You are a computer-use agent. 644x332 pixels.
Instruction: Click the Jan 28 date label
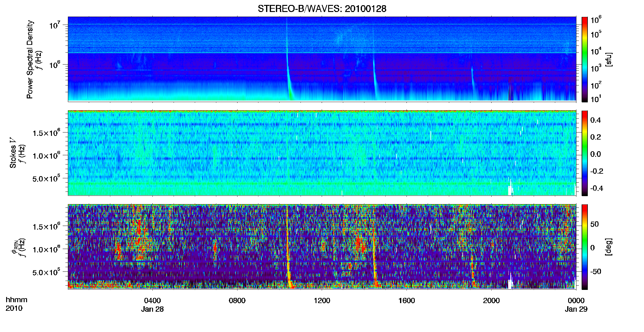152,309
